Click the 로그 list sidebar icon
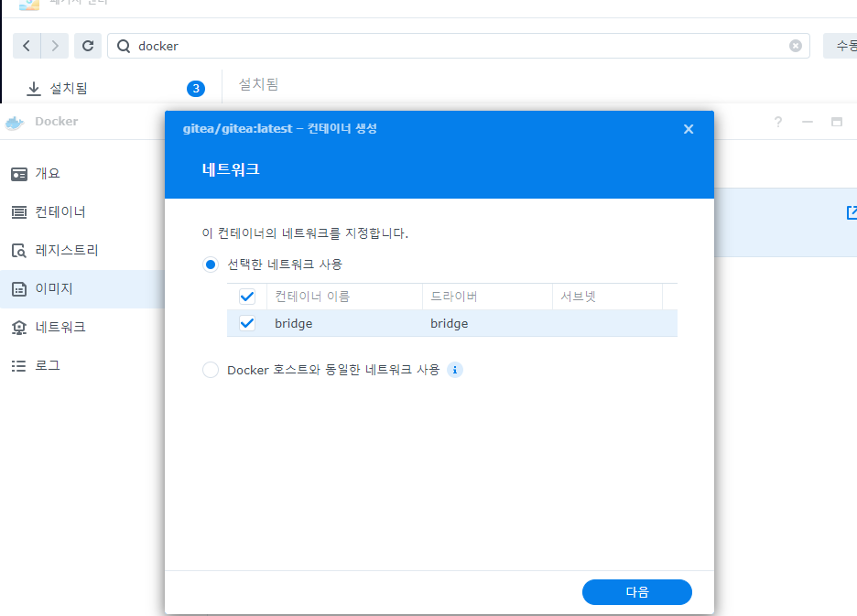Image resolution: width=857 pixels, height=616 pixels. (19, 366)
